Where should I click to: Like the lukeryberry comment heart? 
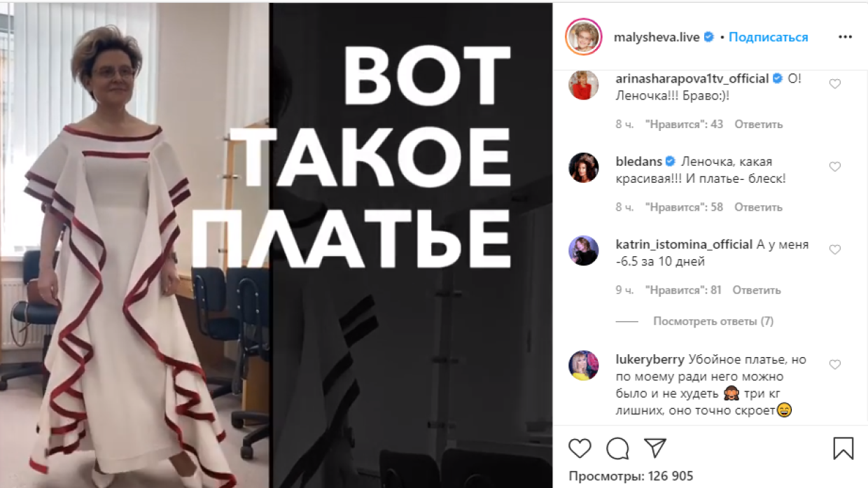(834, 365)
